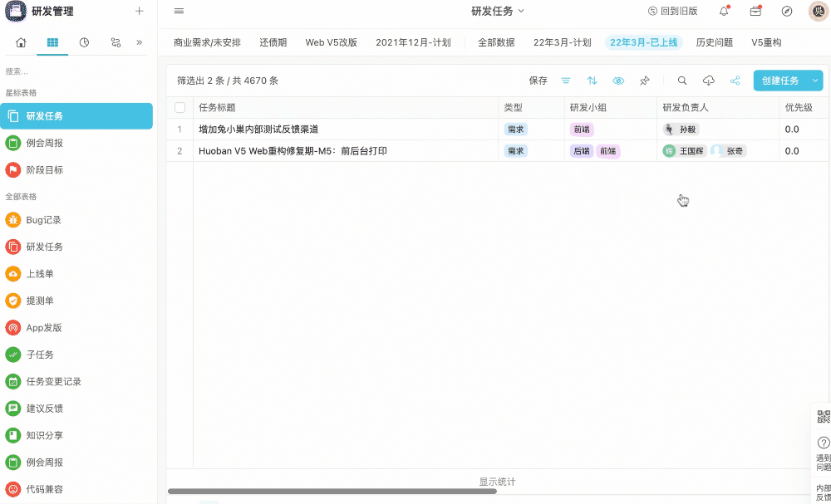Image resolution: width=831 pixels, height=504 pixels.
Task: Open the home icon in sidebar
Action: pyautogui.click(x=21, y=42)
